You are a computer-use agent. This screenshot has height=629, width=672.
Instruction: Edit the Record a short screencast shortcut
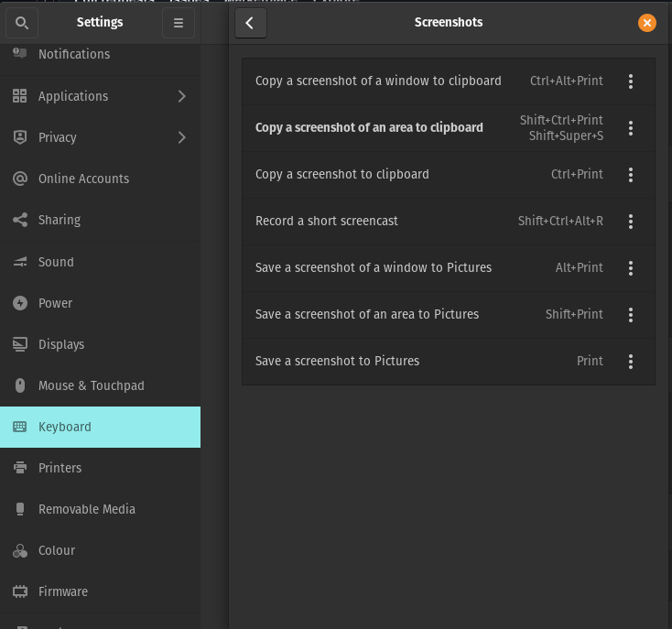pos(449,221)
